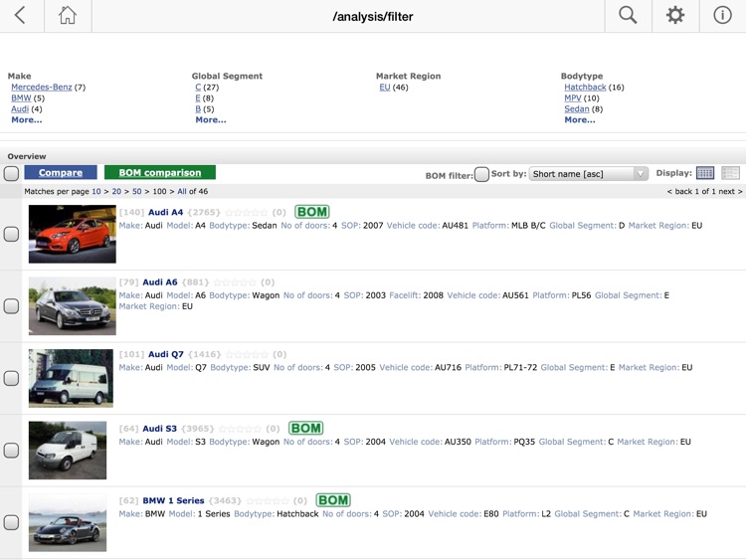Open the red car thumbnail for Audi A4
Screen dimensions: 746x560
(x=73, y=234)
